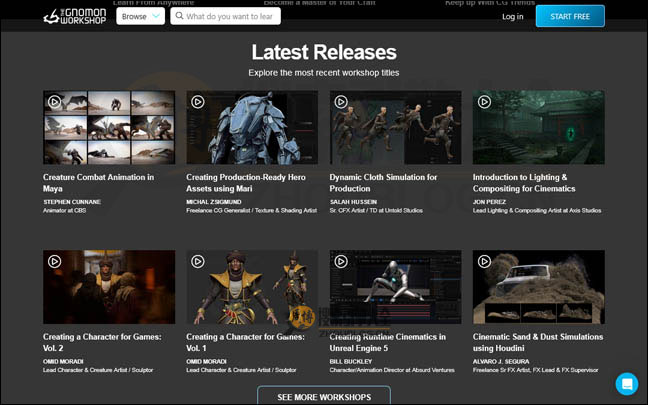Play icon on Creature Combat Animation thumbnail

[x=54, y=102]
